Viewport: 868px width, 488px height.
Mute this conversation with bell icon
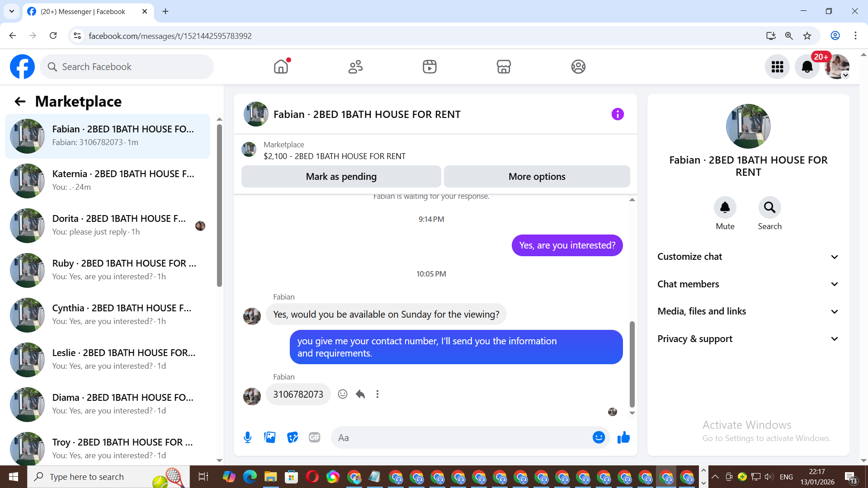point(725,207)
